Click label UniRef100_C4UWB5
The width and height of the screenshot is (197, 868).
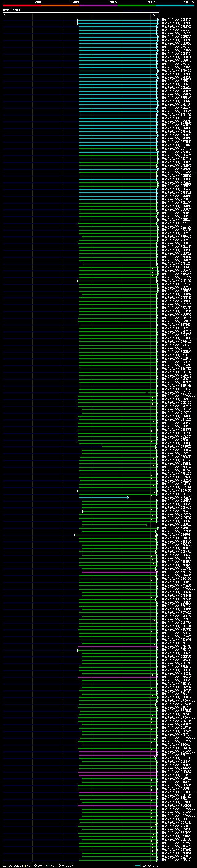(177, 562)
